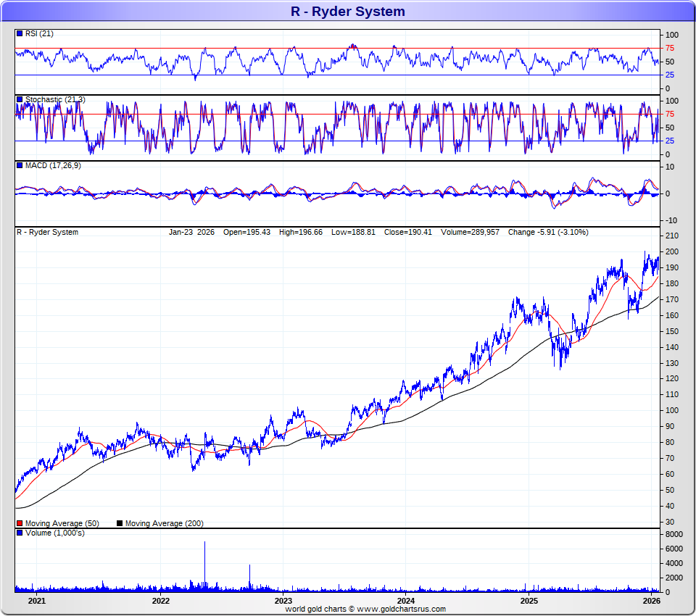Click the 'Close=190.41' value
696x616 pixels.
click(408, 232)
